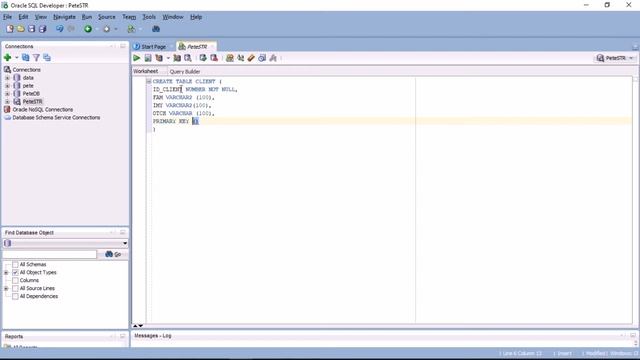
Task: Click the Unshared SQL Worksheet icon
Action: (x=230, y=58)
